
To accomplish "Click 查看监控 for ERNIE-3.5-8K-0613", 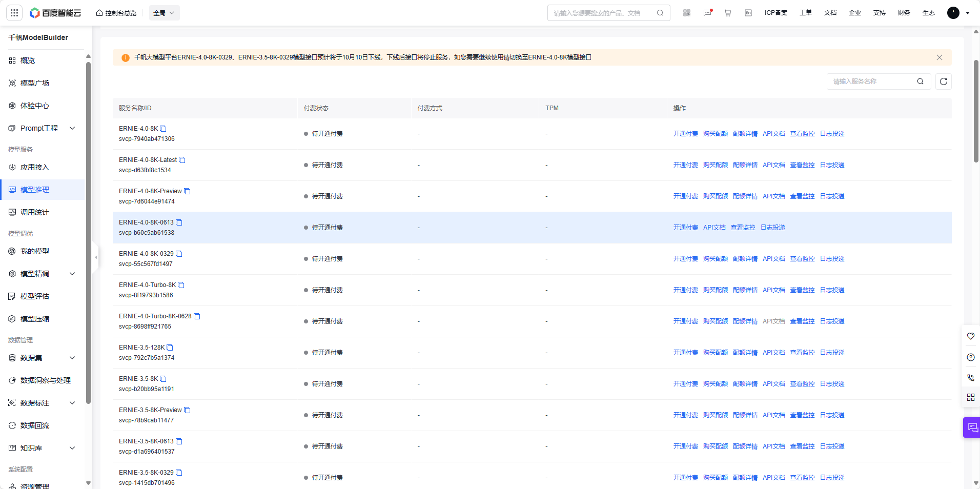I will 802,446.
